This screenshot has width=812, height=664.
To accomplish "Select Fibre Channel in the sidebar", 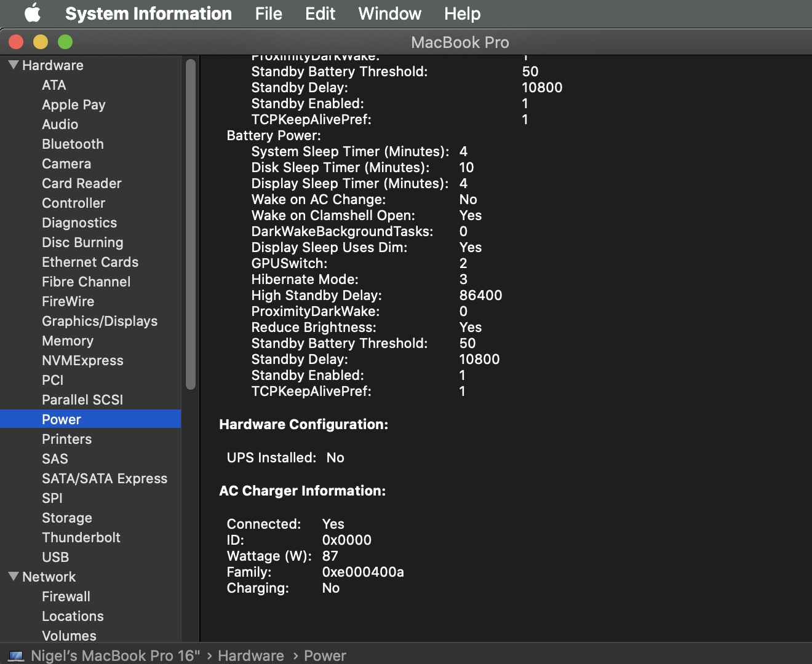I will point(86,282).
